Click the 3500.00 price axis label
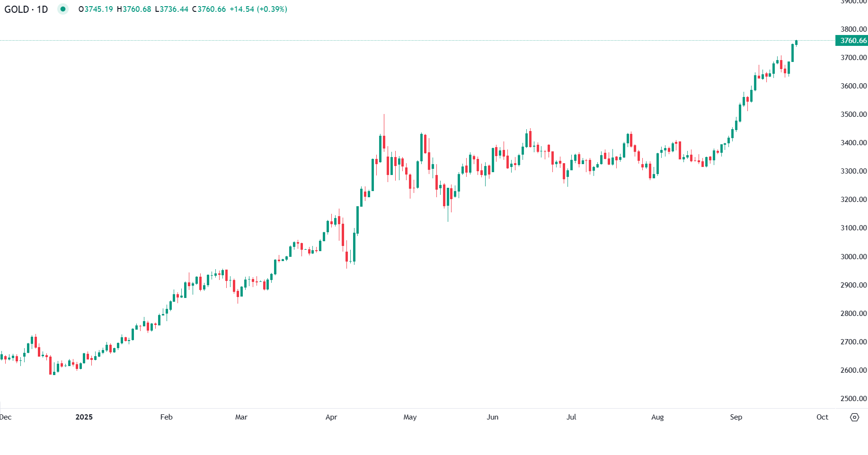 click(853, 114)
